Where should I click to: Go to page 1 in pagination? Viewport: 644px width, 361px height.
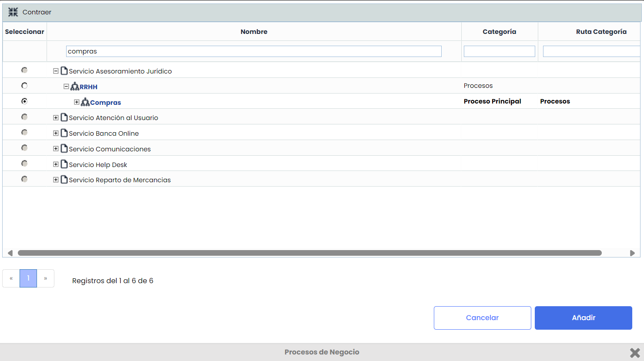(28, 278)
